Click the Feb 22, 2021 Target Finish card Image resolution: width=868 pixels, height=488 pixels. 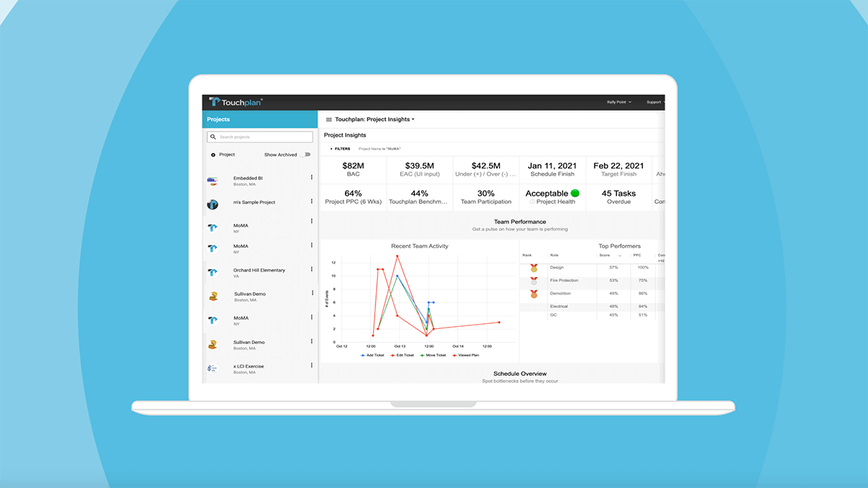618,170
